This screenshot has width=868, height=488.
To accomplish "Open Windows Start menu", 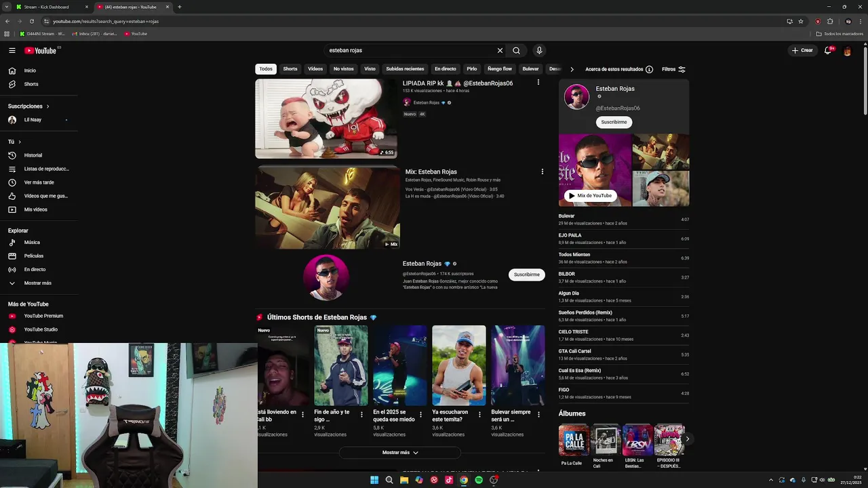I will tap(374, 480).
